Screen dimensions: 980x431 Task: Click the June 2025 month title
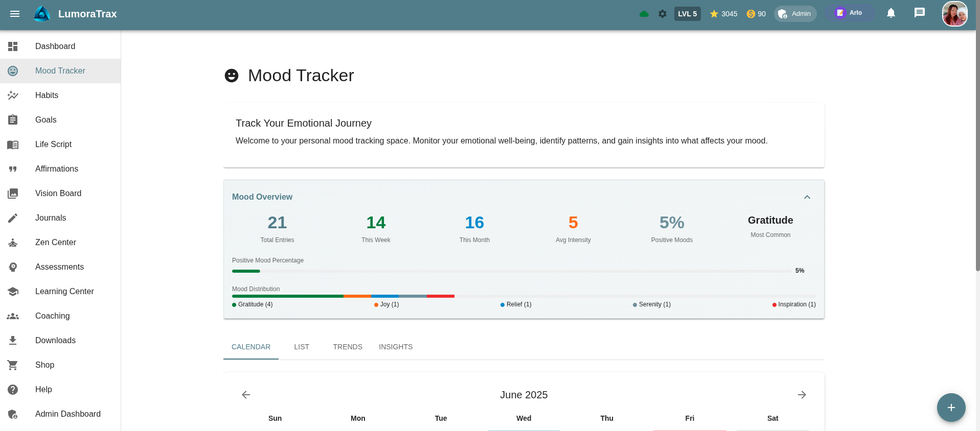(523, 395)
